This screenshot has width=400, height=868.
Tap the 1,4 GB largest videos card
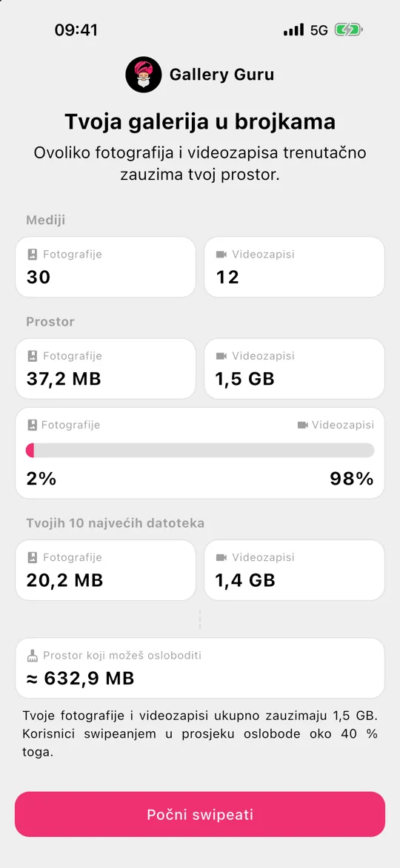click(x=294, y=571)
